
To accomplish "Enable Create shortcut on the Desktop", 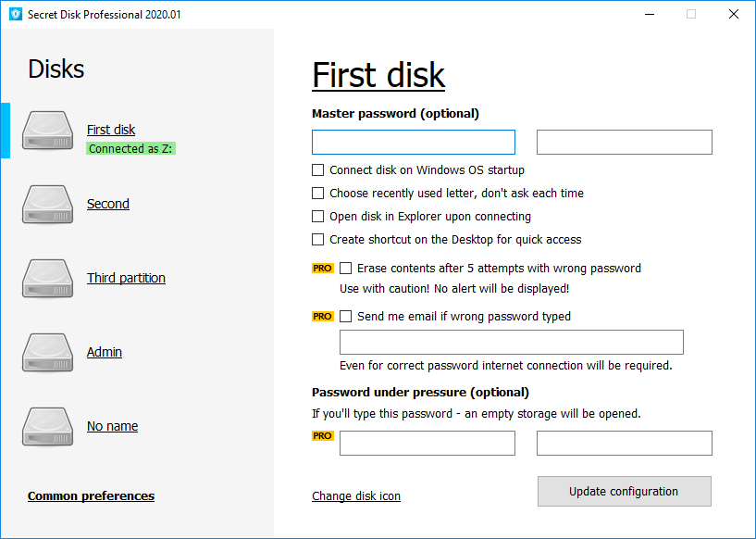I will point(318,240).
